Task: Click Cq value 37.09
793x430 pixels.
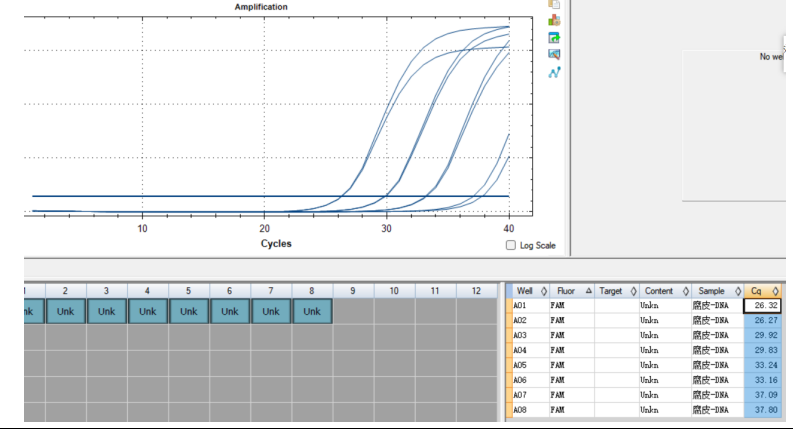Action: point(763,395)
